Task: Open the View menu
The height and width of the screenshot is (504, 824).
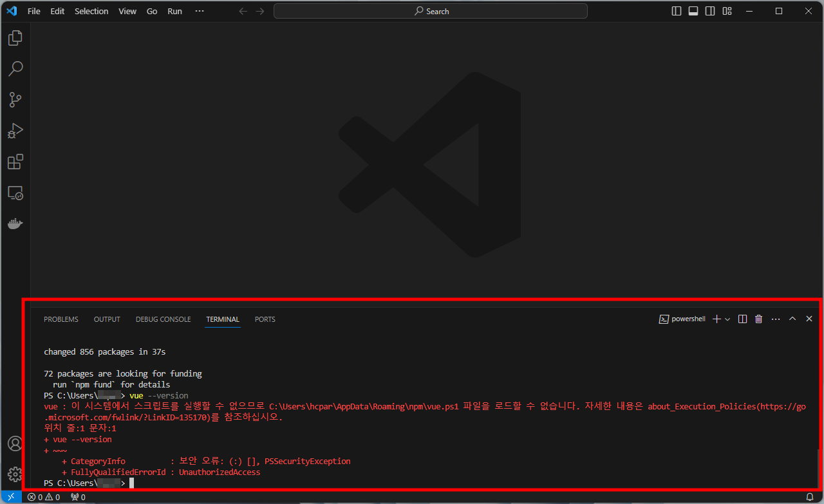Action: [x=127, y=11]
